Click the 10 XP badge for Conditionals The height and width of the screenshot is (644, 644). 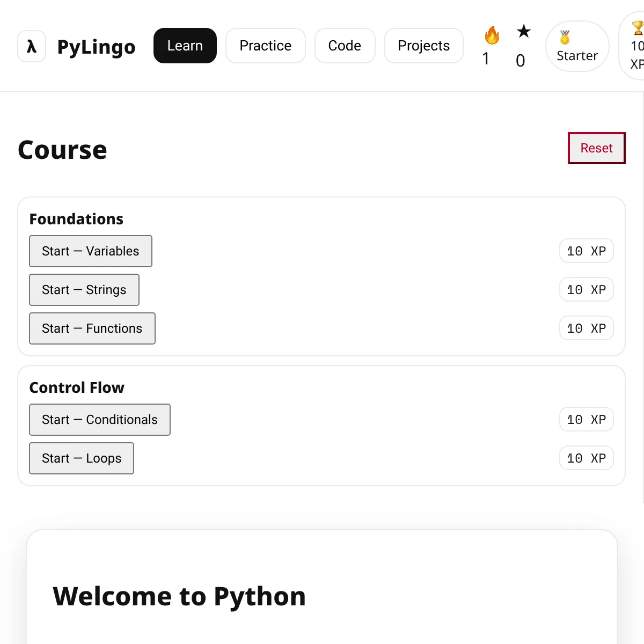click(x=587, y=420)
